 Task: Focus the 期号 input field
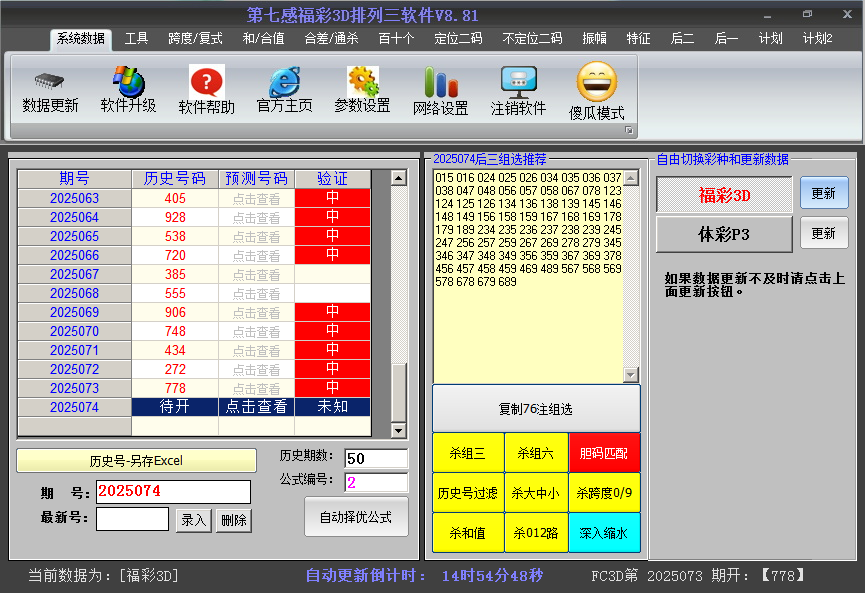[173, 492]
